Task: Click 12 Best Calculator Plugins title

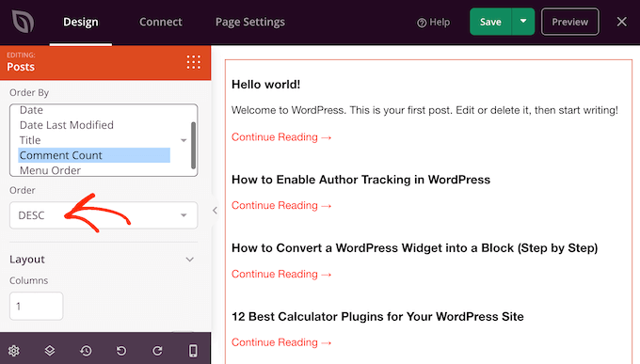Action: [377, 317]
